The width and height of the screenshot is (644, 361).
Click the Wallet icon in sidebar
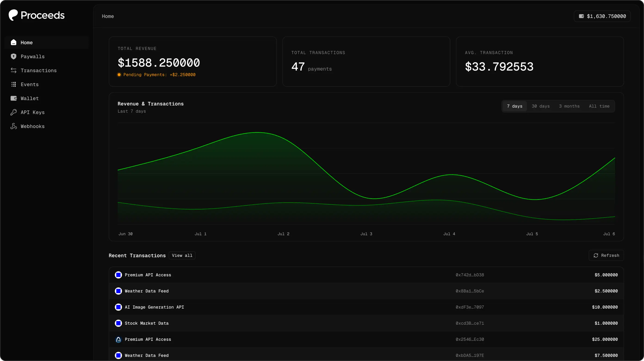[x=13, y=98]
